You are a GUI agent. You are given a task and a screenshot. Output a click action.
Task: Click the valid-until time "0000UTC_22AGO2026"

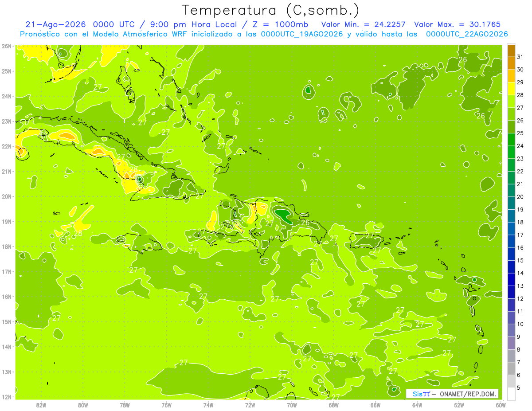pos(467,34)
